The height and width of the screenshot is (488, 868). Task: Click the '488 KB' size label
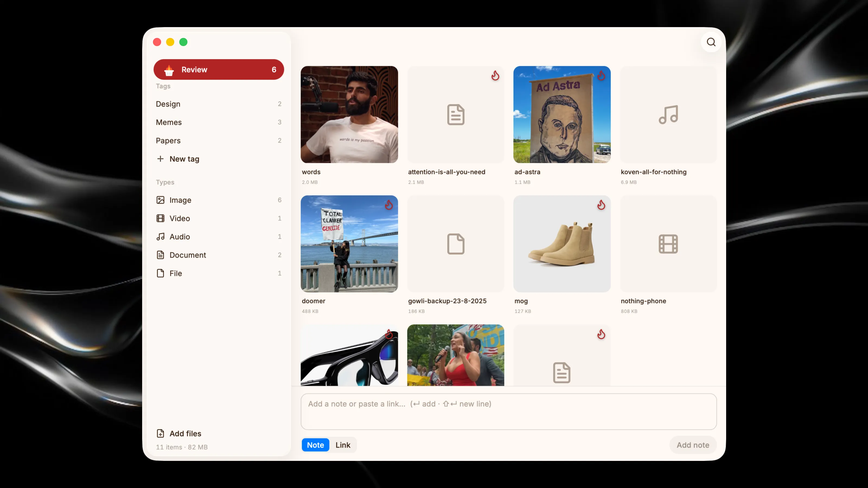310,311
